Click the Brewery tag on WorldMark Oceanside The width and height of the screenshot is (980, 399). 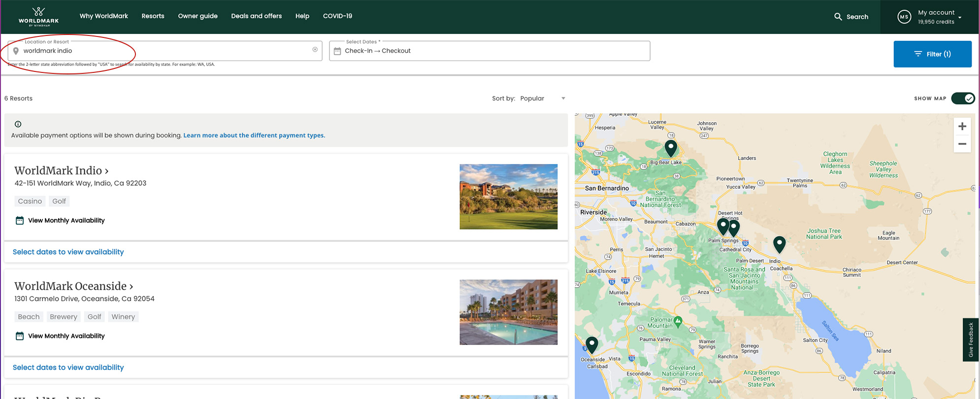[x=64, y=317]
